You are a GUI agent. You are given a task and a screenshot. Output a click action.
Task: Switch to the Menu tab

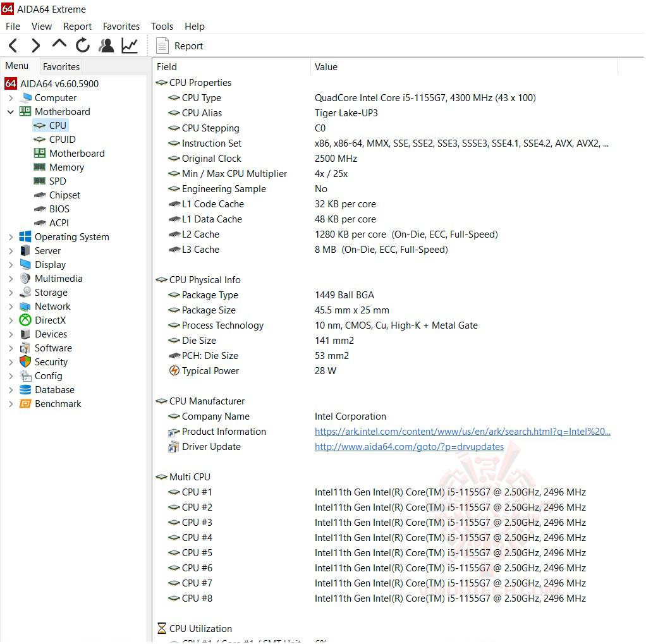[17, 66]
